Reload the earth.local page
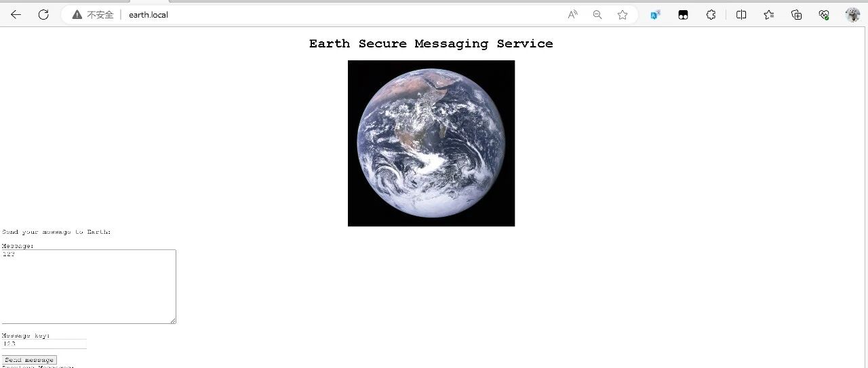This screenshot has width=868, height=368. point(43,14)
